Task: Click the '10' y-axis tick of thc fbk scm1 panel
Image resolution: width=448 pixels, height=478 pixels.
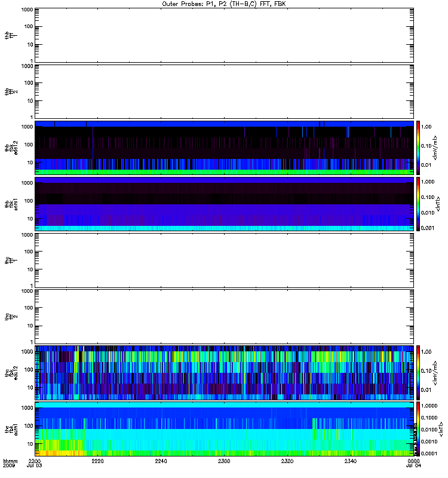Action: pyautogui.click(x=30, y=444)
